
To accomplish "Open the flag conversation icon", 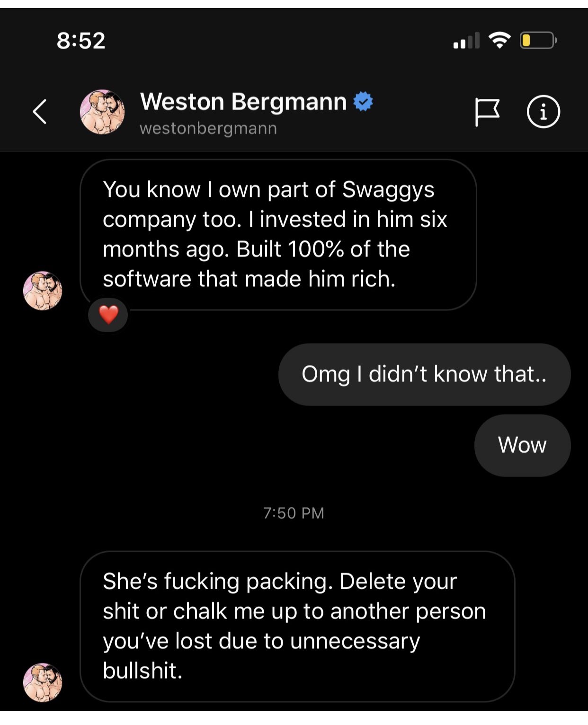I will pos(487,112).
